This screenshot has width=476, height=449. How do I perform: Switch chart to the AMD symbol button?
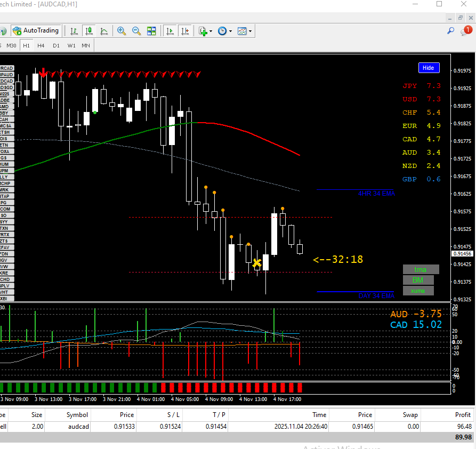click(x=6, y=107)
